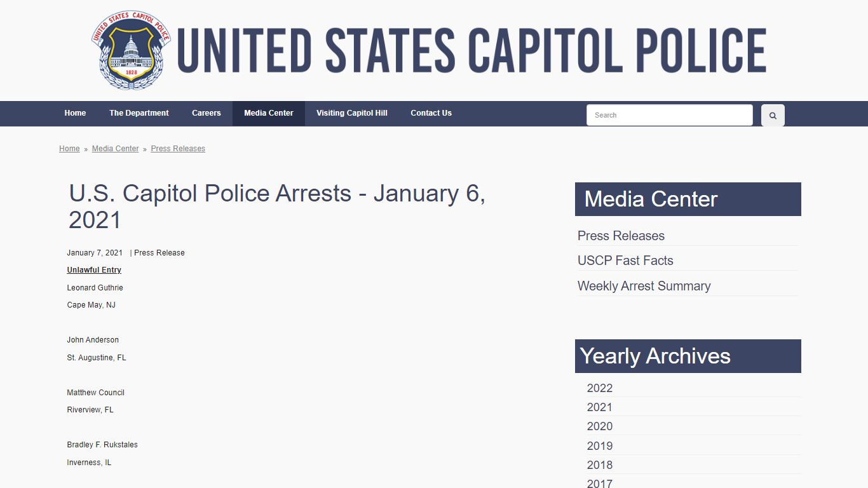The image size is (868, 488).
Task: Click the Yearly Archives sidebar header
Action: [x=688, y=356]
